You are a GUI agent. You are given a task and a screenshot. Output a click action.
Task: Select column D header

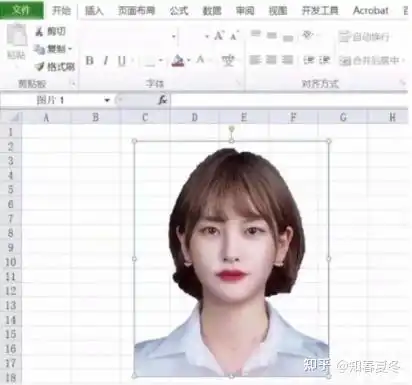(195, 117)
